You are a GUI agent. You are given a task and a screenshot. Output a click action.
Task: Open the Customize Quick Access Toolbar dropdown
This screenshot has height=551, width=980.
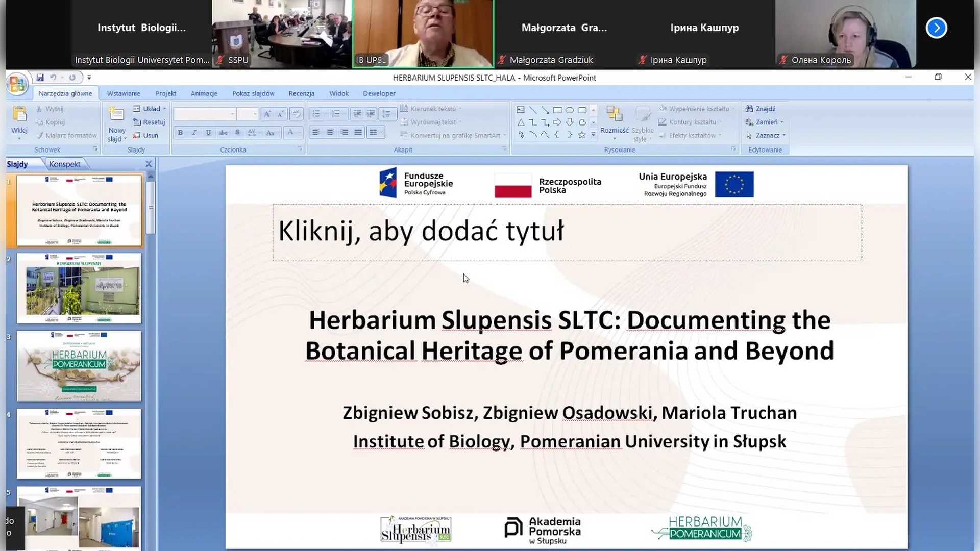pyautogui.click(x=89, y=78)
